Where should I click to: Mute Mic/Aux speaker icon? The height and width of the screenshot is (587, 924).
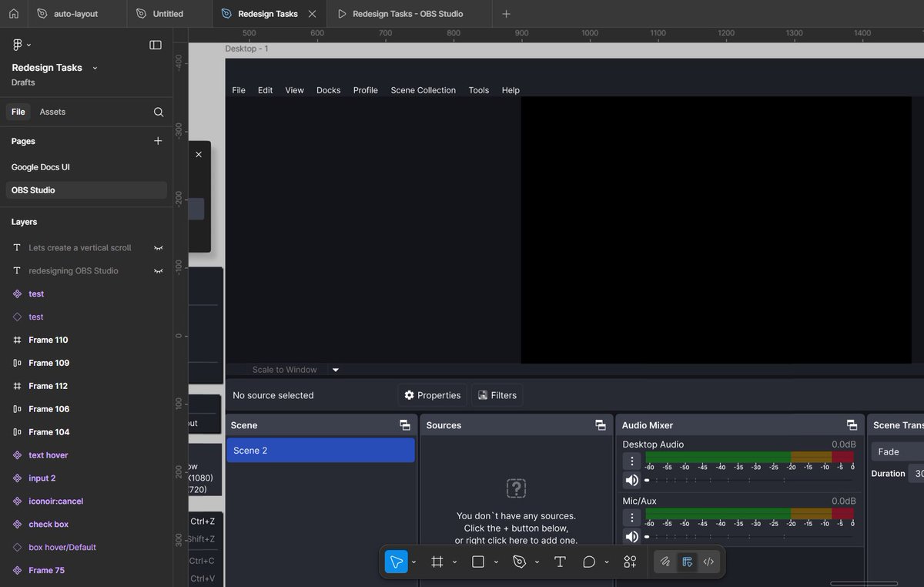(631, 536)
